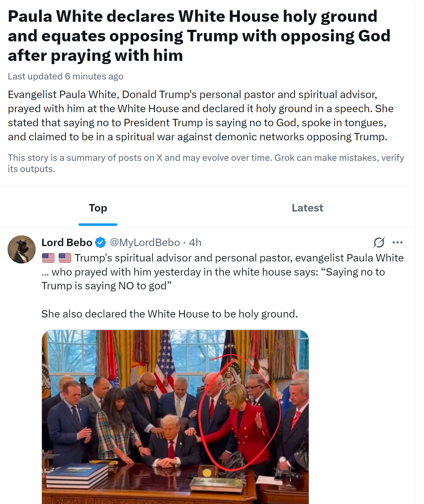Image resolution: width=424 pixels, height=504 pixels.
Task: Click the story summary paragraph about Evangelist Paula White
Action: tap(200, 116)
